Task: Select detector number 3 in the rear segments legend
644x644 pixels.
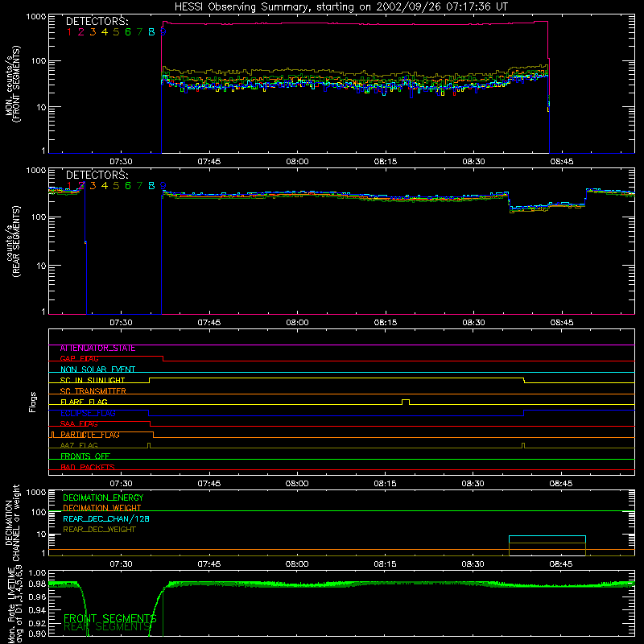Action: tap(93, 186)
